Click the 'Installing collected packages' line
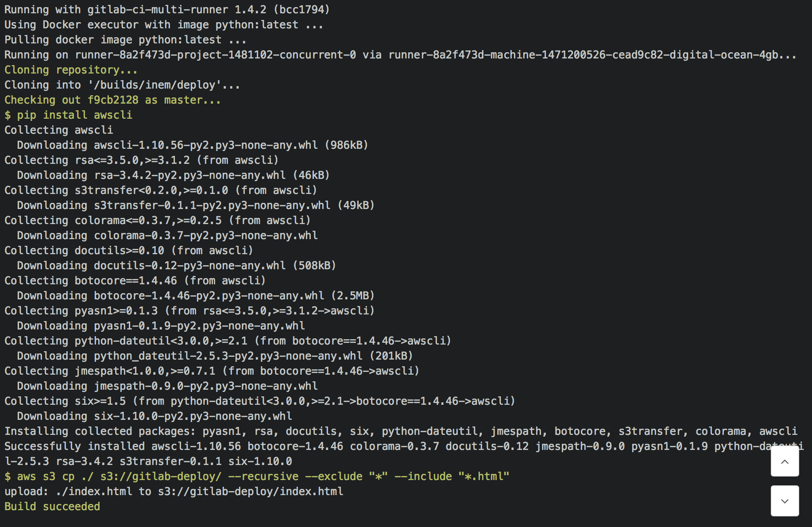This screenshot has width=812, height=527. click(400, 431)
